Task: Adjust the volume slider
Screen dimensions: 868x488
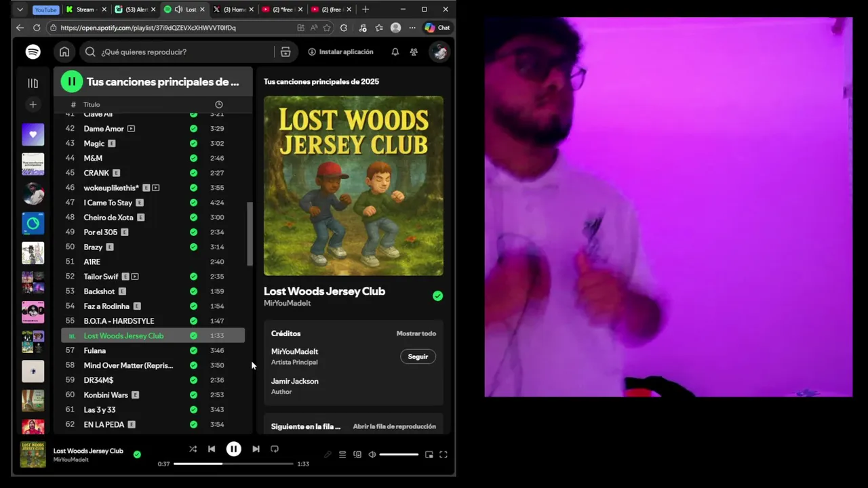Action: [399, 455]
